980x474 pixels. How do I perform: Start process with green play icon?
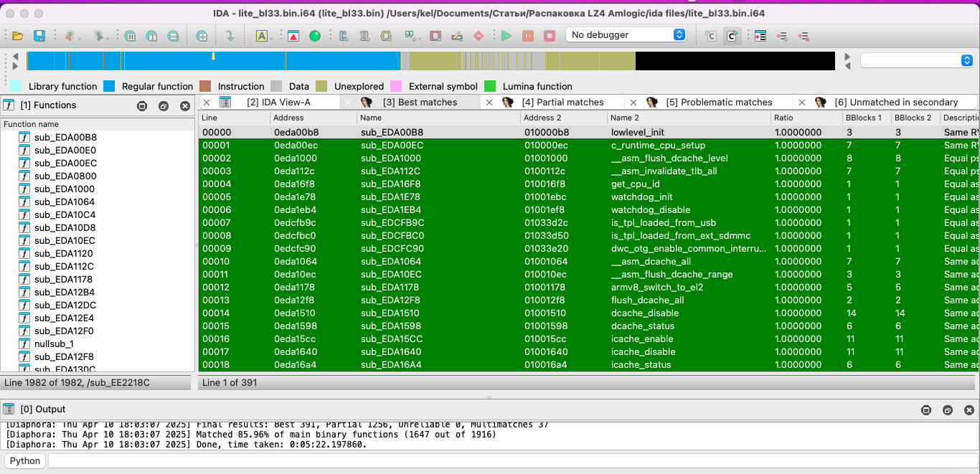(507, 35)
